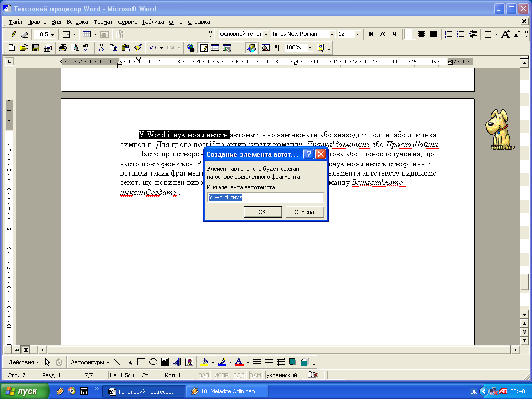Open the Document Map icon
This screenshot has width=532, height=399.
coord(265,48)
